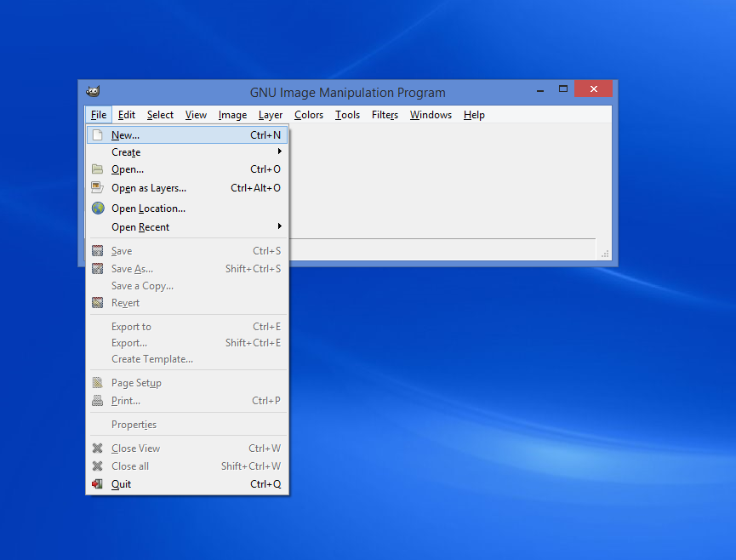Open the Select menu
The height and width of the screenshot is (560, 736).
pos(160,115)
